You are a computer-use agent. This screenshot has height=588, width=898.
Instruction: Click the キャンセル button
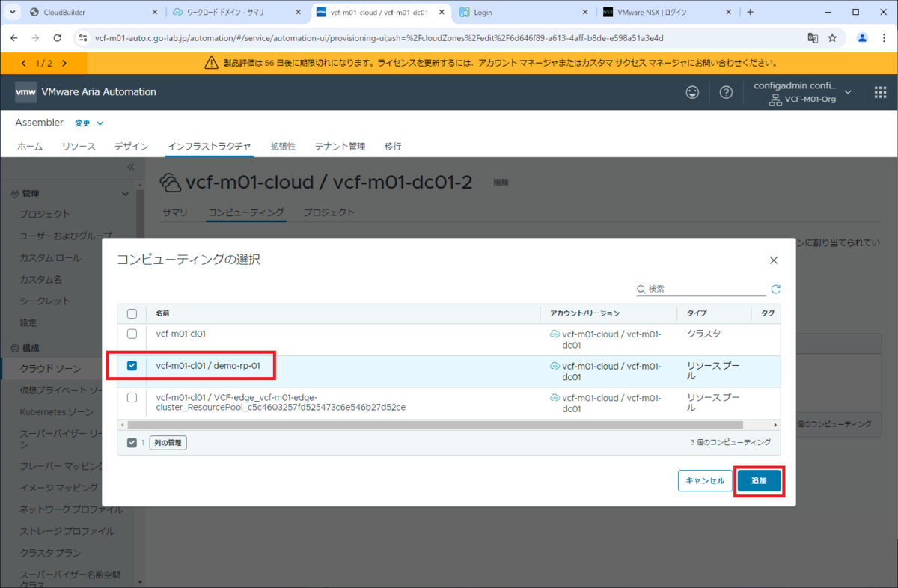(x=705, y=480)
